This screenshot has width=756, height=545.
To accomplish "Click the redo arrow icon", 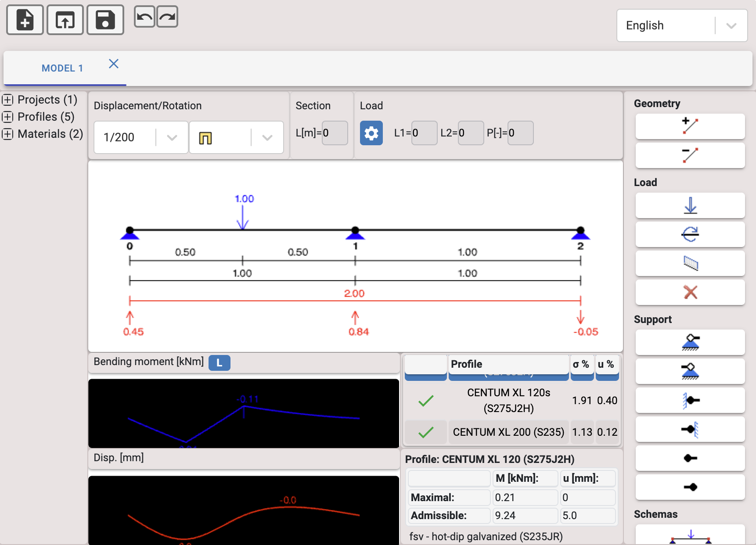I will click(167, 17).
